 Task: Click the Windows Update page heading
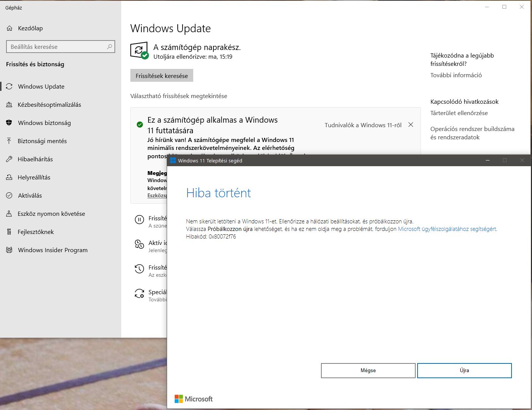point(171,28)
